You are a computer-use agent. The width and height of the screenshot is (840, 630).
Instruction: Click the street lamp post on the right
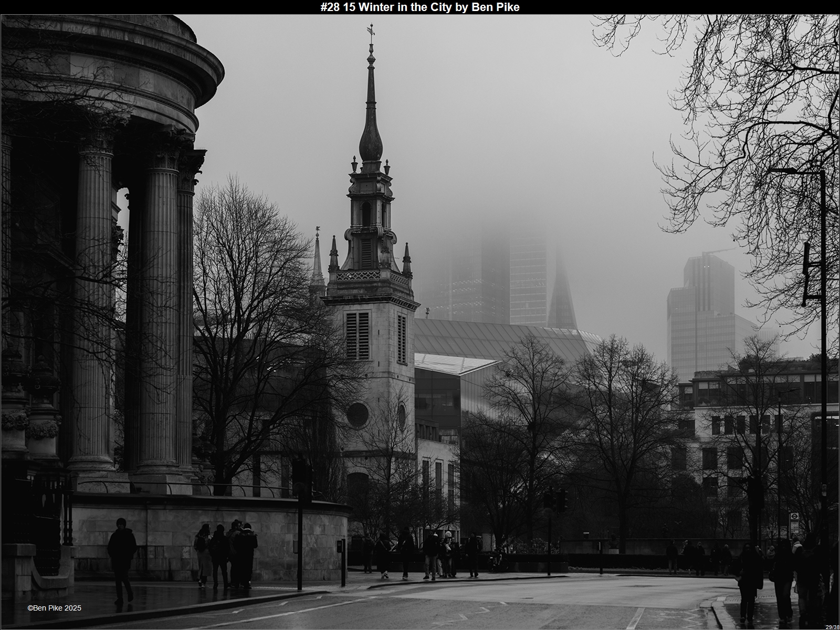click(822, 341)
